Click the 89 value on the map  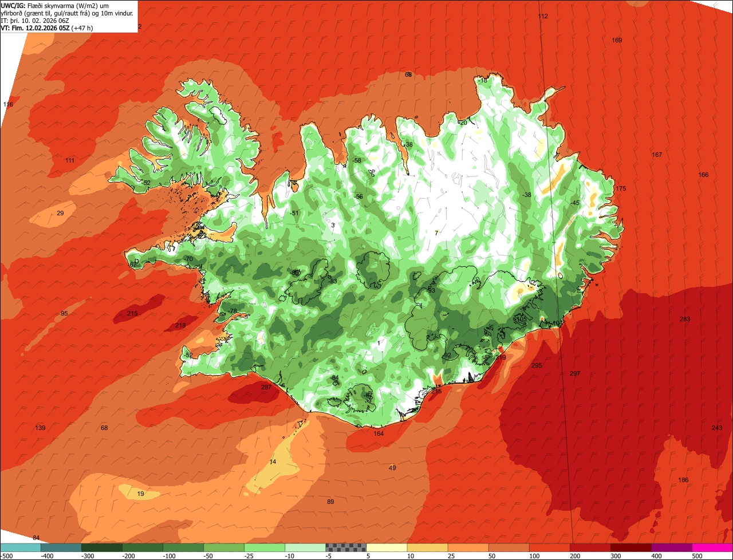pyautogui.click(x=330, y=502)
